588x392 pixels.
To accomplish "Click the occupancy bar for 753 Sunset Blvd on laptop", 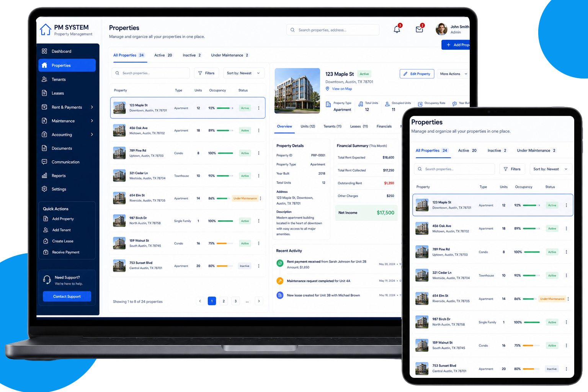I will click(x=225, y=266).
